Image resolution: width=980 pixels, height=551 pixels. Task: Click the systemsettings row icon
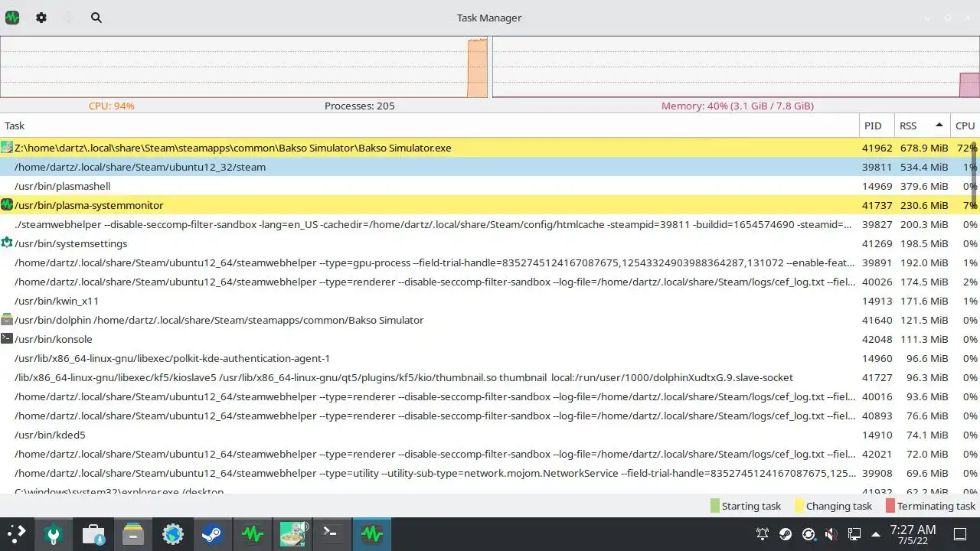point(7,243)
